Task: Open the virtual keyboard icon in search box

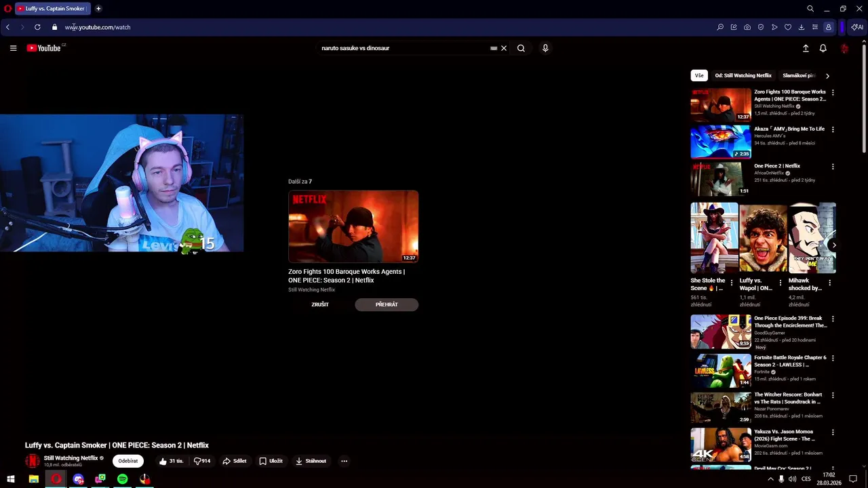Action: (494, 48)
